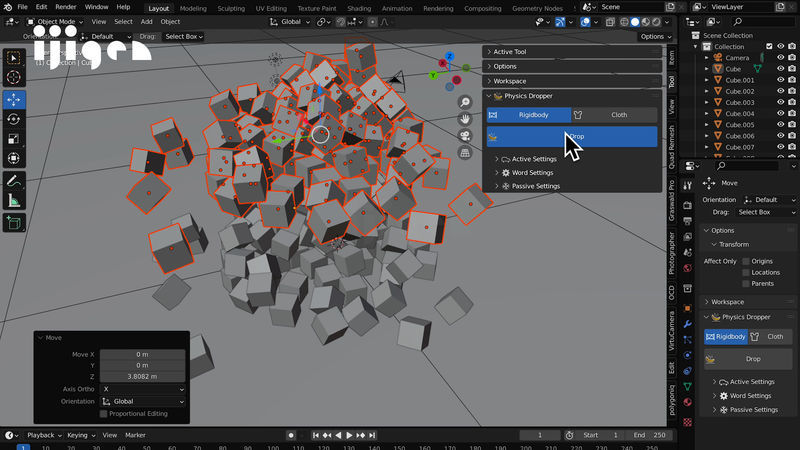Enable Affect Only Locations checkbox

point(746,272)
